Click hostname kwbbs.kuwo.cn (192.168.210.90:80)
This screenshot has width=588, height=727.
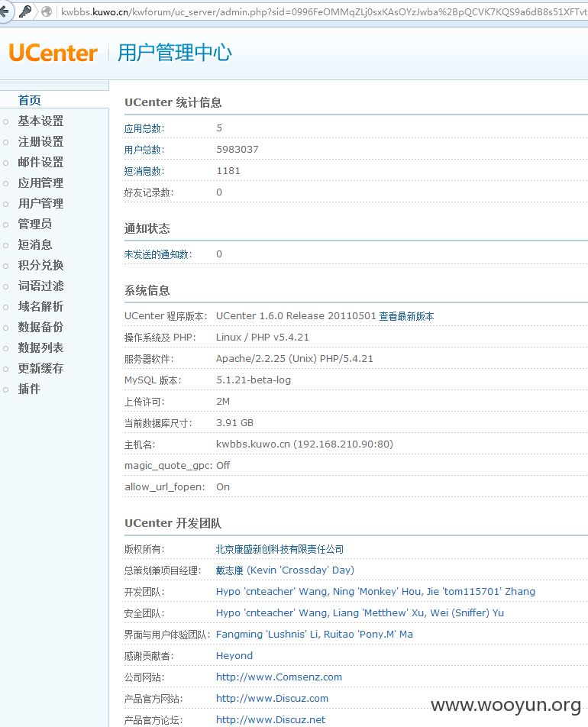(305, 444)
